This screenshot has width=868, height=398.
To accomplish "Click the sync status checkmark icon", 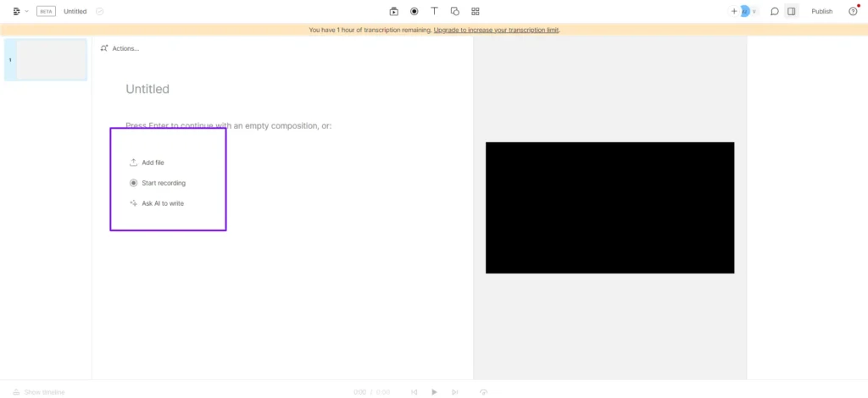I will point(100,11).
